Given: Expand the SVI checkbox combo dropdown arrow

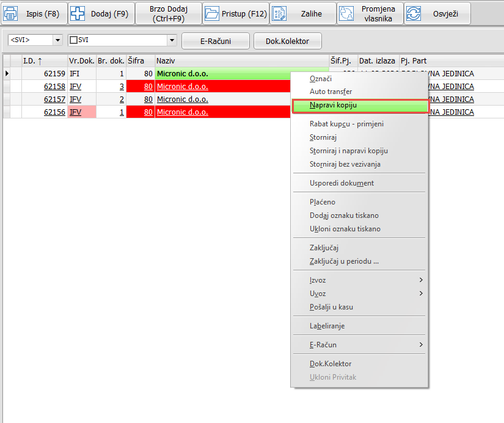Looking at the screenshot, I should pyautogui.click(x=172, y=40).
